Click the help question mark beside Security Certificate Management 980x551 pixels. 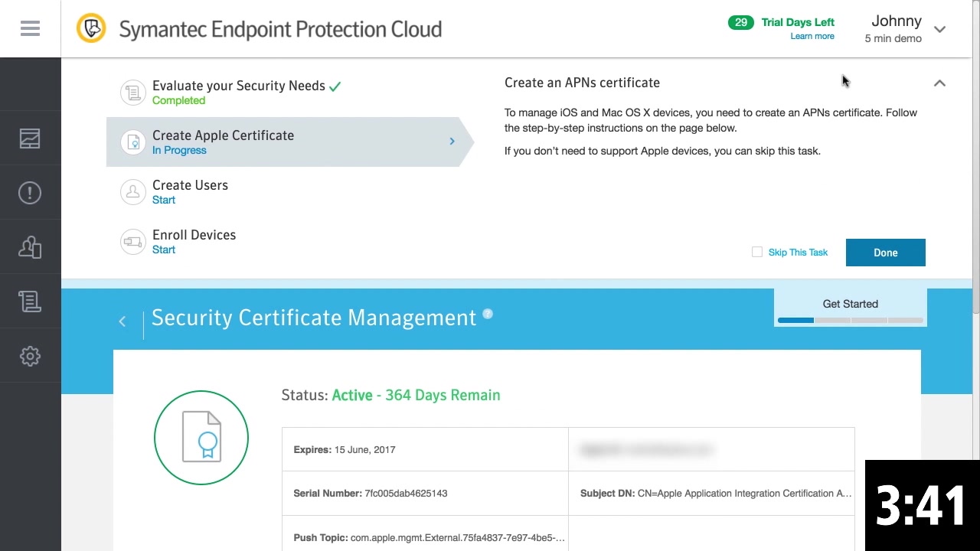click(x=488, y=314)
